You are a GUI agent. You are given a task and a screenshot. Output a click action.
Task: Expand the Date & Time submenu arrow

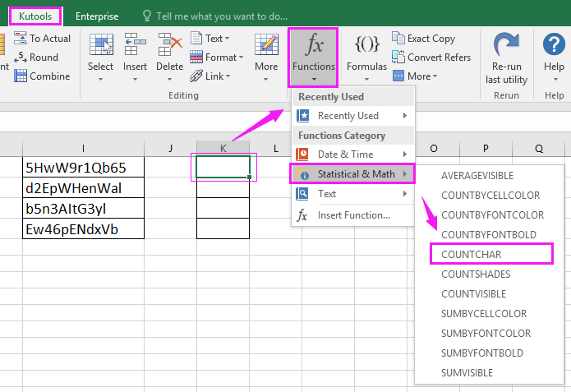coord(405,154)
